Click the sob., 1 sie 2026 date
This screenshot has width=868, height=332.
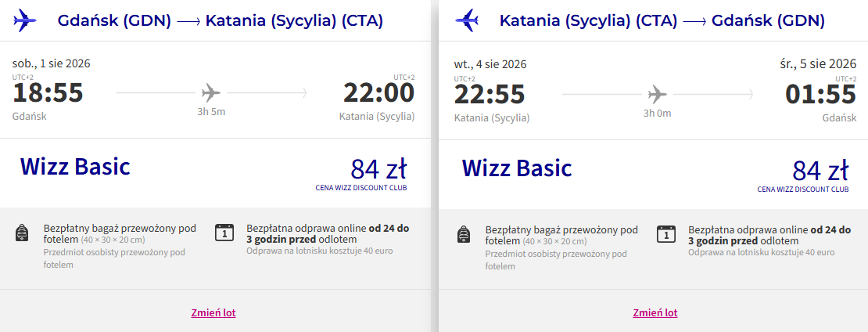(52, 63)
